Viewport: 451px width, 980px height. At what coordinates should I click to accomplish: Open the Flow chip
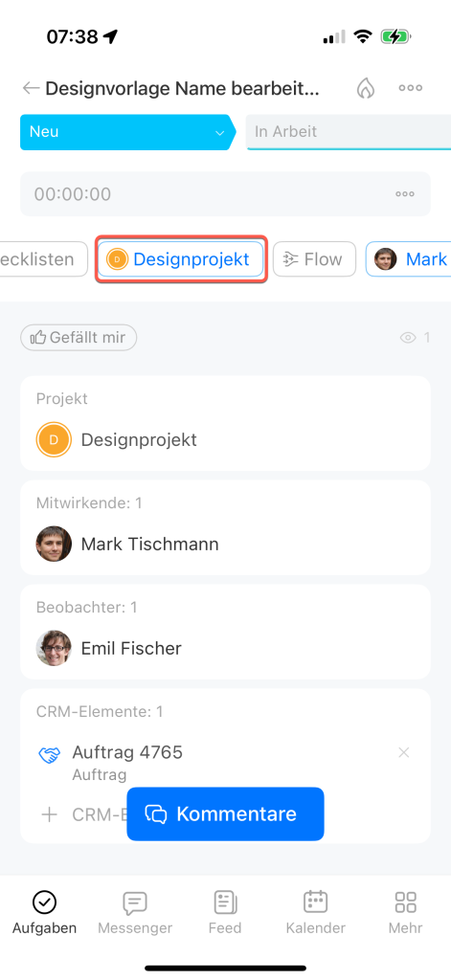pyautogui.click(x=315, y=258)
